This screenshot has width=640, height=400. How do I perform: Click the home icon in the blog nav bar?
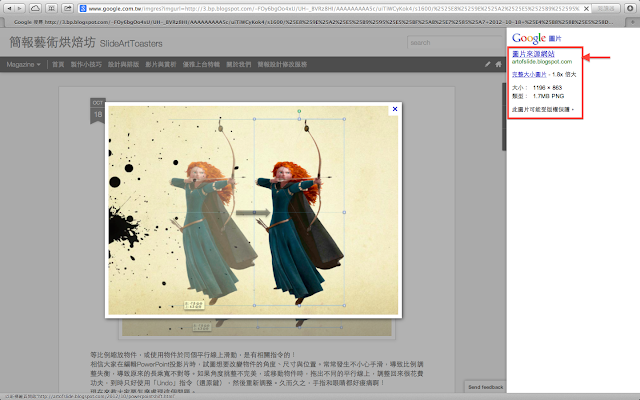(x=498, y=64)
